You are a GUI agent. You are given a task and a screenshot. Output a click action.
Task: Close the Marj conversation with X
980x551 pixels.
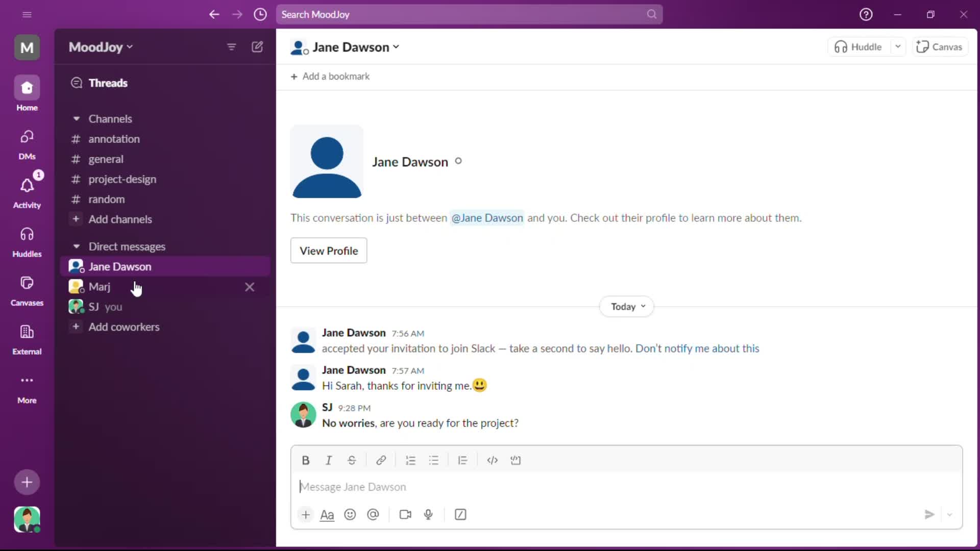click(250, 287)
